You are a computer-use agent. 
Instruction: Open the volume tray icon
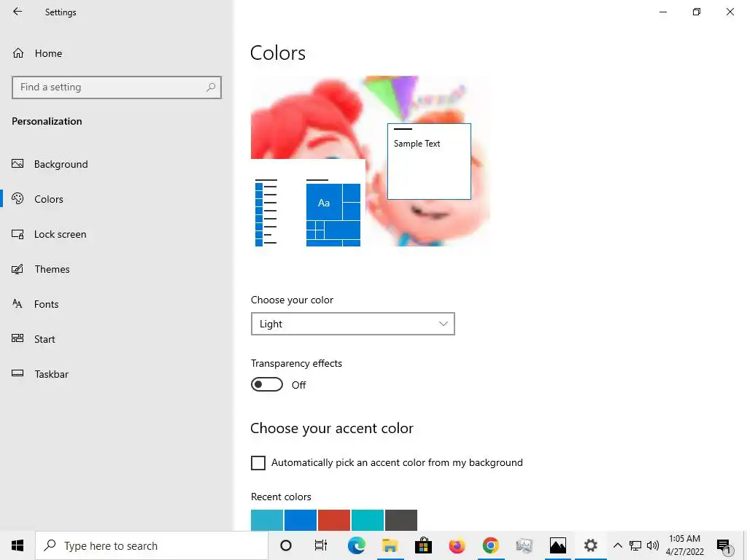coord(653,545)
